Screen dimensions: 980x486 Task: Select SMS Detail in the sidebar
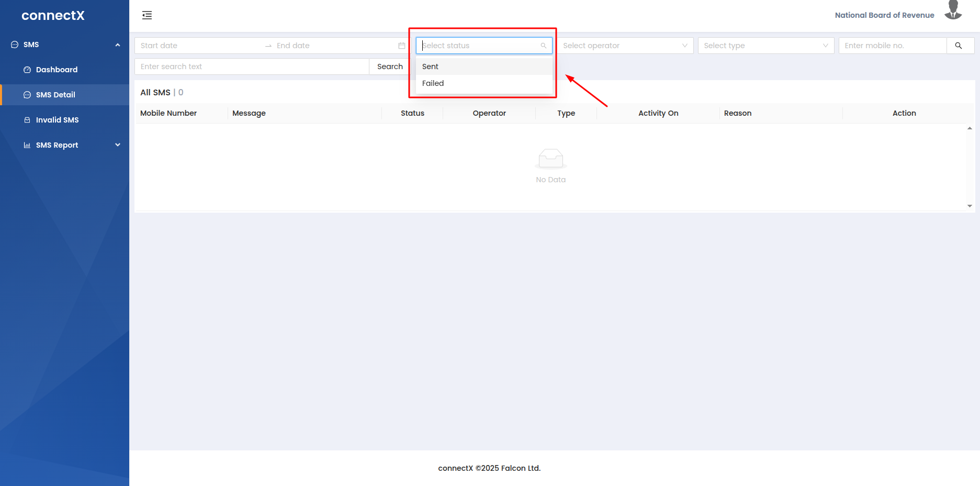point(55,95)
